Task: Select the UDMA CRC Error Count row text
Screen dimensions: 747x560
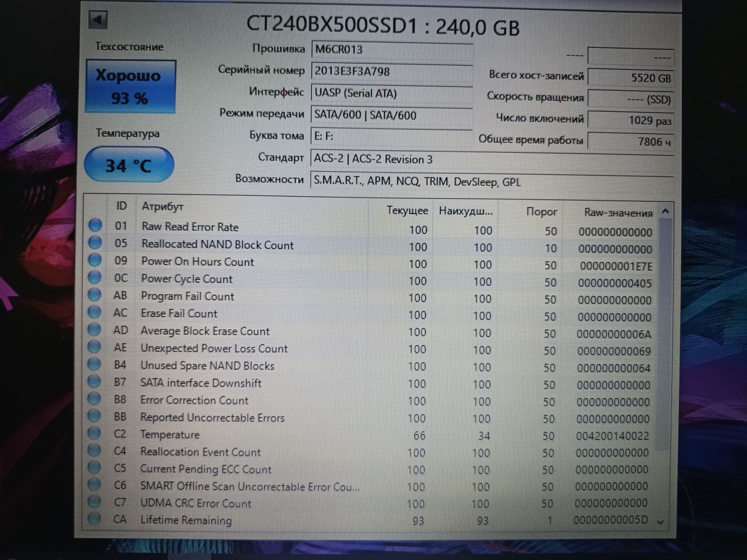Action: [x=196, y=503]
